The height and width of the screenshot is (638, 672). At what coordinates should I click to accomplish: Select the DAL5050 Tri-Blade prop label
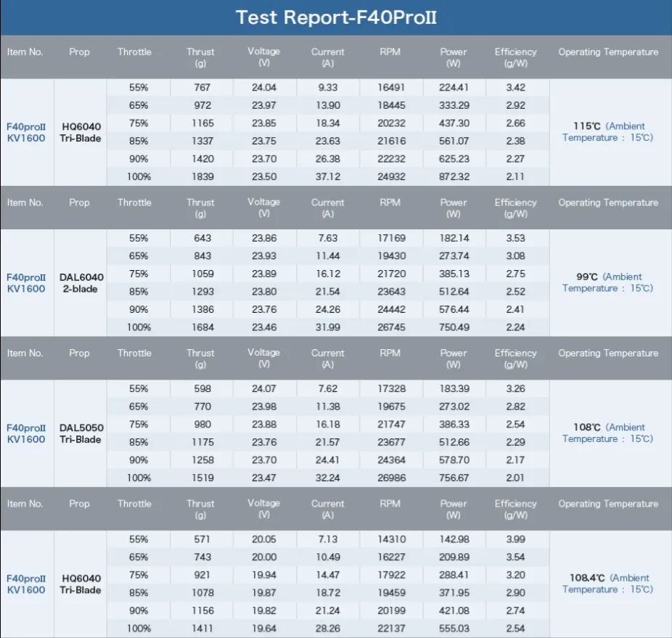click(81, 433)
